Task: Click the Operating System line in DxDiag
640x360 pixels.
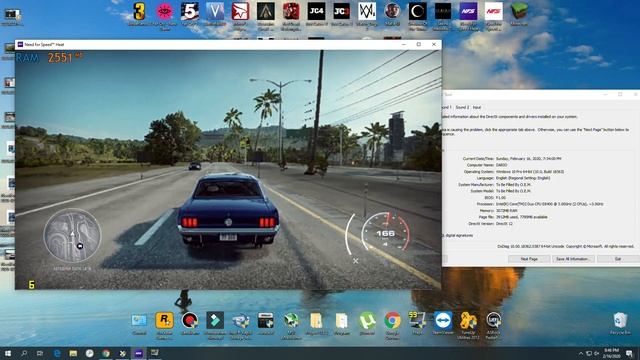Action: [514, 171]
